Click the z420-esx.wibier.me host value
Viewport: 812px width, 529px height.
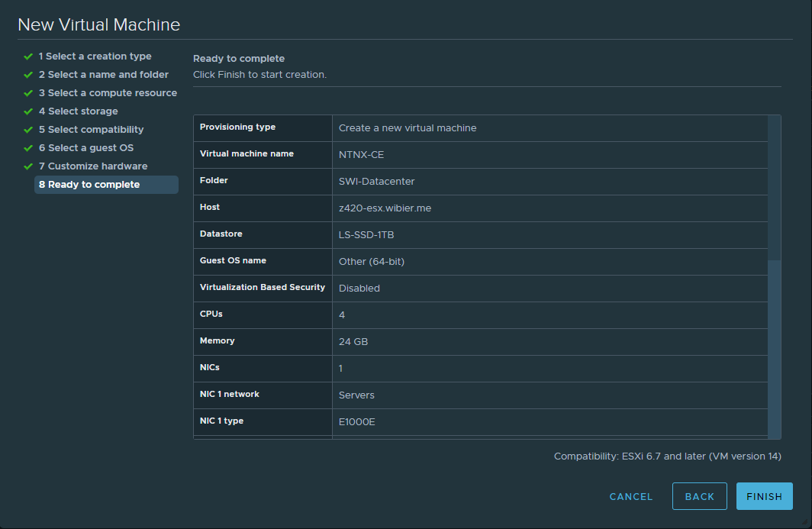[x=385, y=208]
